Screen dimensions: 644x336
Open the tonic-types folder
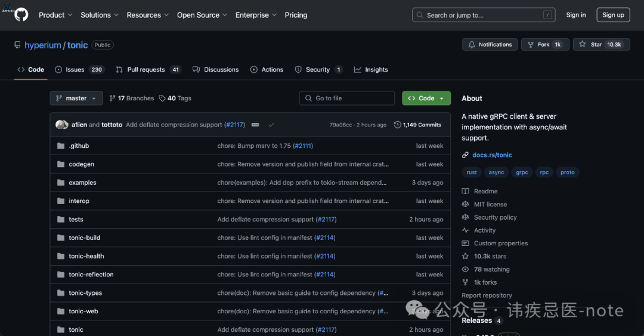pos(85,293)
